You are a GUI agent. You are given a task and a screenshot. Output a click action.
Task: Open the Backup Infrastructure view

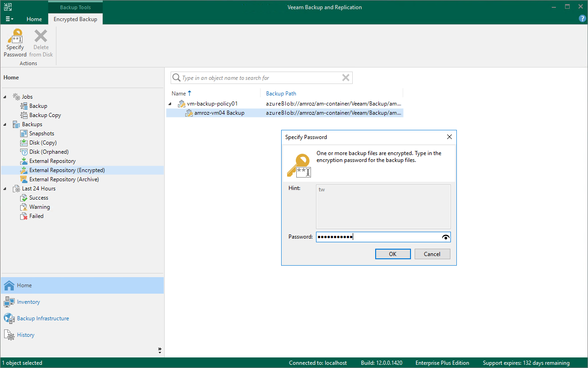(82, 318)
